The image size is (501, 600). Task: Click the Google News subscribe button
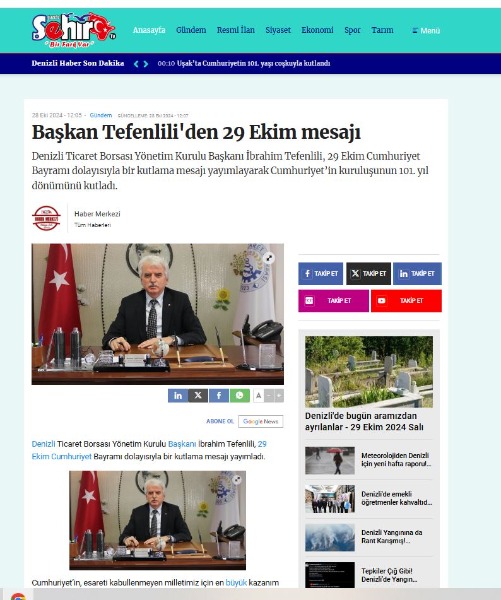(x=261, y=421)
